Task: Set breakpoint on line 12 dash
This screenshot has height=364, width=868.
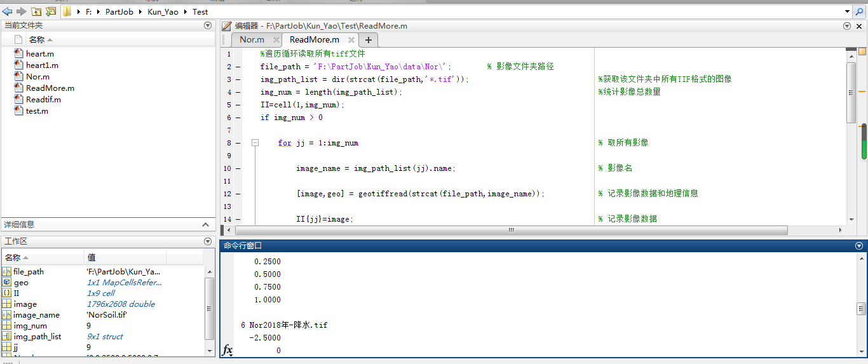Action: (238, 194)
